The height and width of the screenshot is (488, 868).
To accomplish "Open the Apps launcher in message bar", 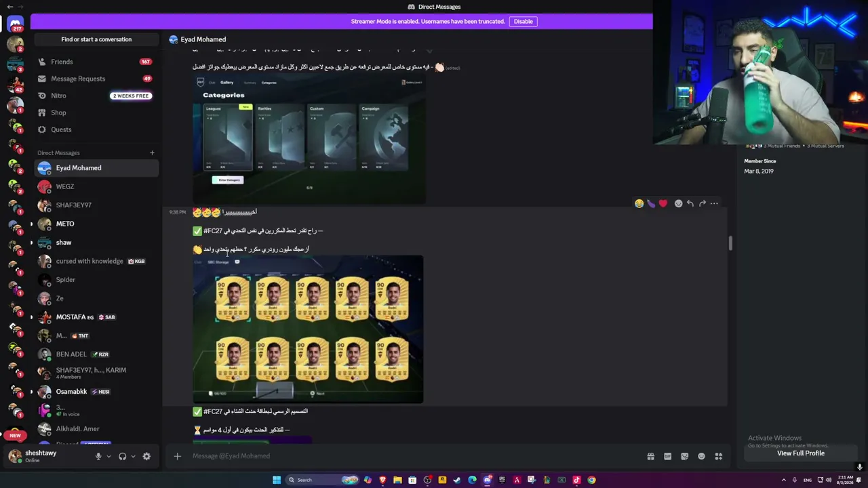I will pyautogui.click(x=718, y=456).
